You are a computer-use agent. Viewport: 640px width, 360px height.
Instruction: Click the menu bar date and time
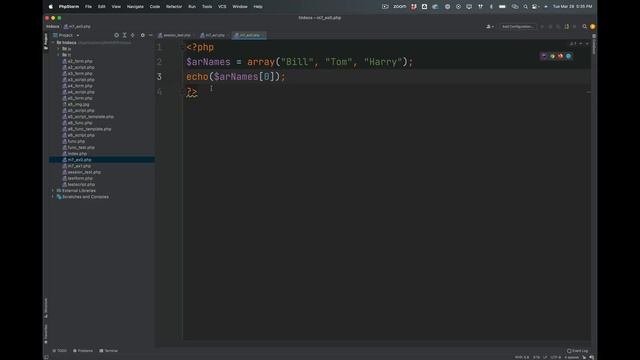pos(572,7)
